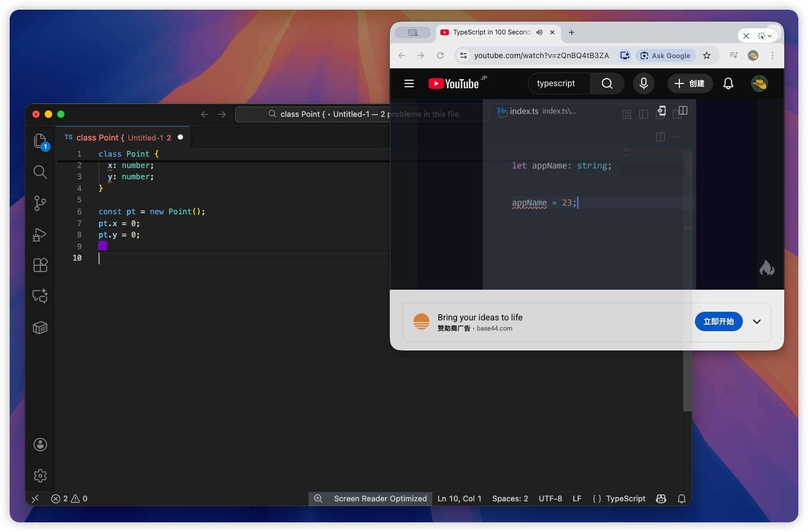
Task: Open the Run and Debug view
Action: [x=40, y=234]
